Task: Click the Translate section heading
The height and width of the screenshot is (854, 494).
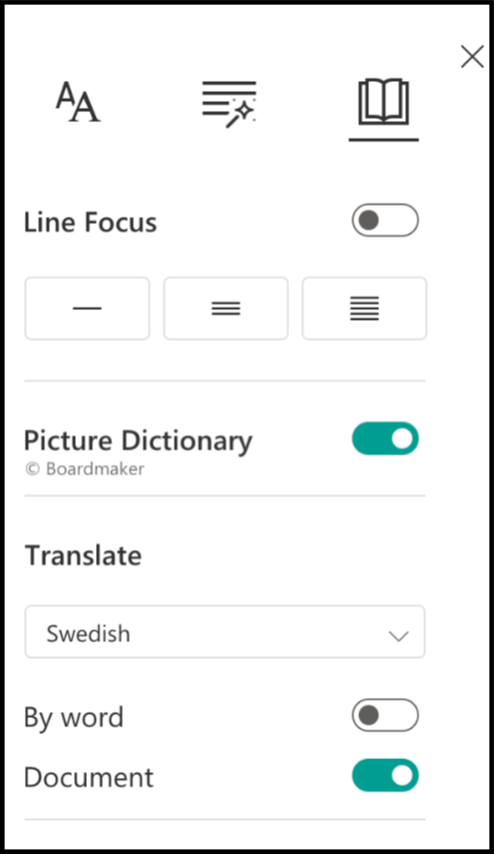Action: 83,556
